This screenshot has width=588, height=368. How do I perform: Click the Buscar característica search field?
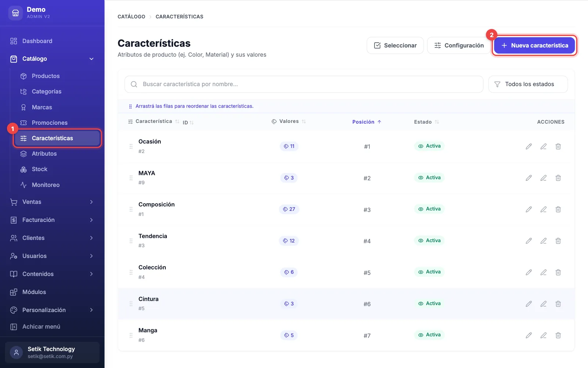(304, 84)
